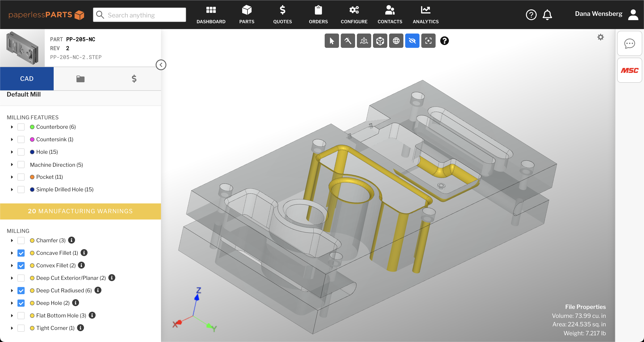Image resolution: width=644 pixels, height=342 pixels.
Task: Open the help/question mark icon
Action: tap(445, 41)
